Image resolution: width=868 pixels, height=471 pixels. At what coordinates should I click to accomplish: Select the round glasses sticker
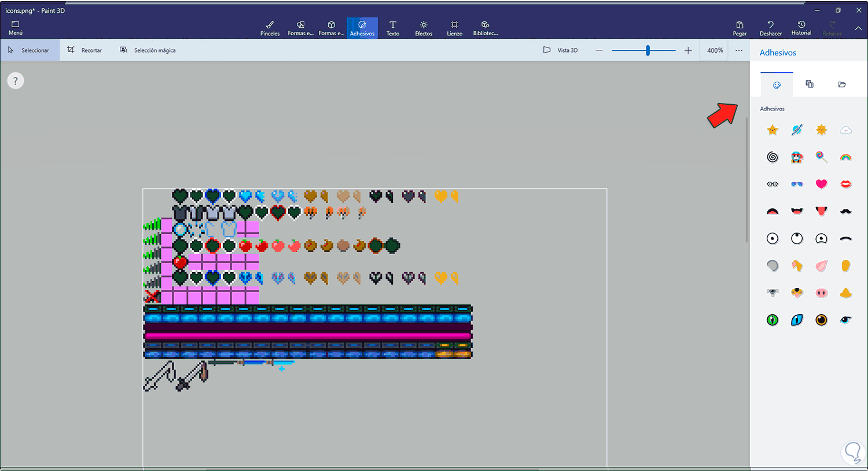[773, 184]
